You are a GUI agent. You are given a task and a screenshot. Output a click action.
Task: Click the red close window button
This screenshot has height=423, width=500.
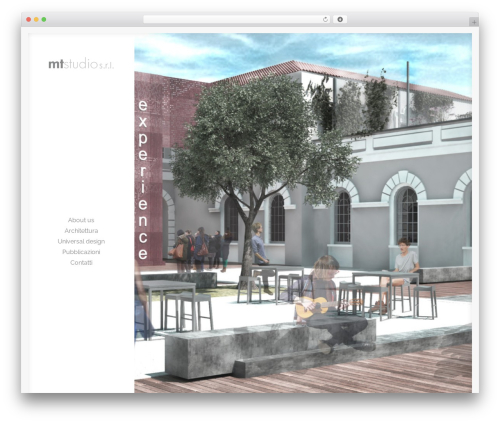(29, 20)
